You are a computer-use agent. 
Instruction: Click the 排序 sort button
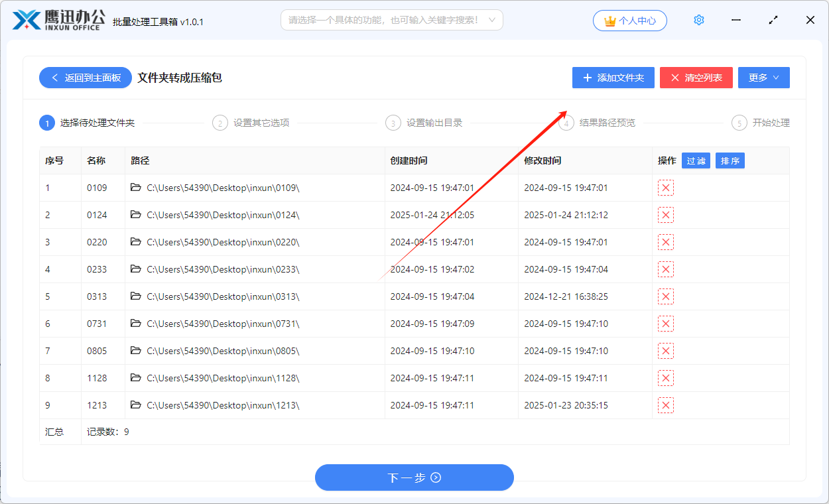pos(730,160)
